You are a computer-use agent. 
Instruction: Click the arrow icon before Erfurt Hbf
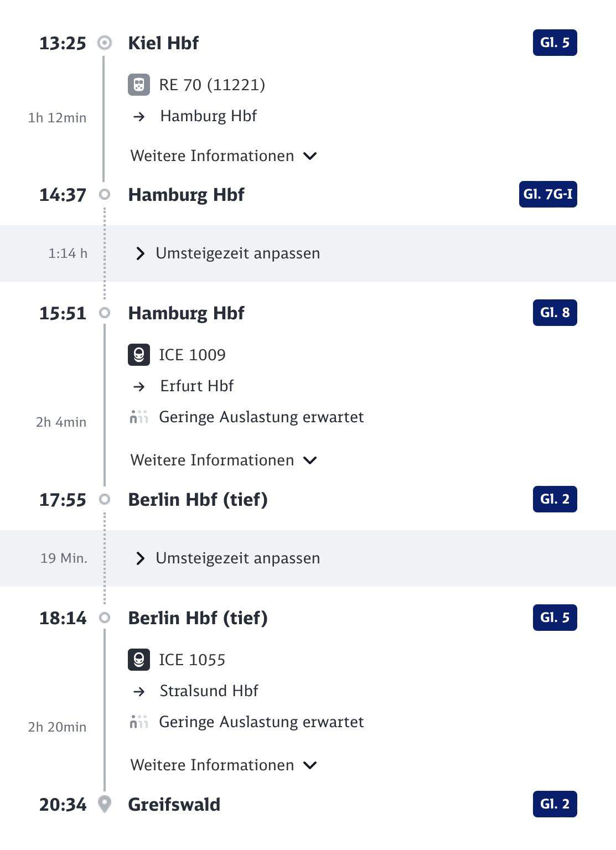tap(139, 386)
